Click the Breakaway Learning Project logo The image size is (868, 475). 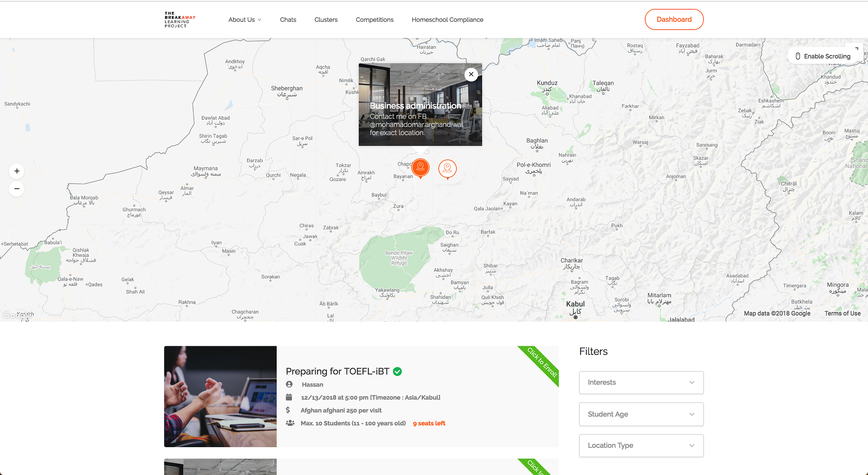[180, 20]
